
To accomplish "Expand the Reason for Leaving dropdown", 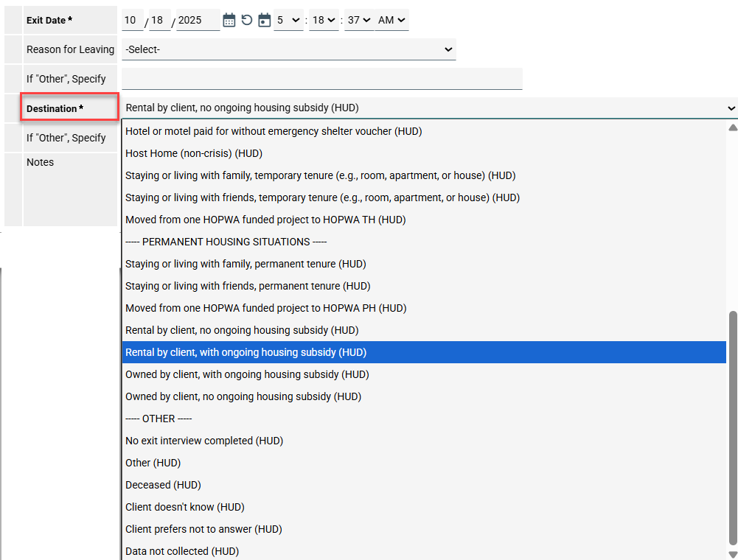I will (288, 49).
